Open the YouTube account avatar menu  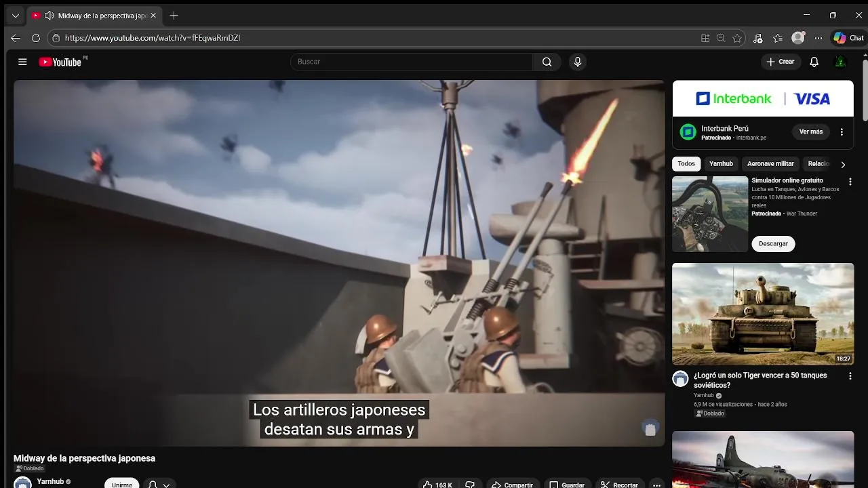(840, 62)
